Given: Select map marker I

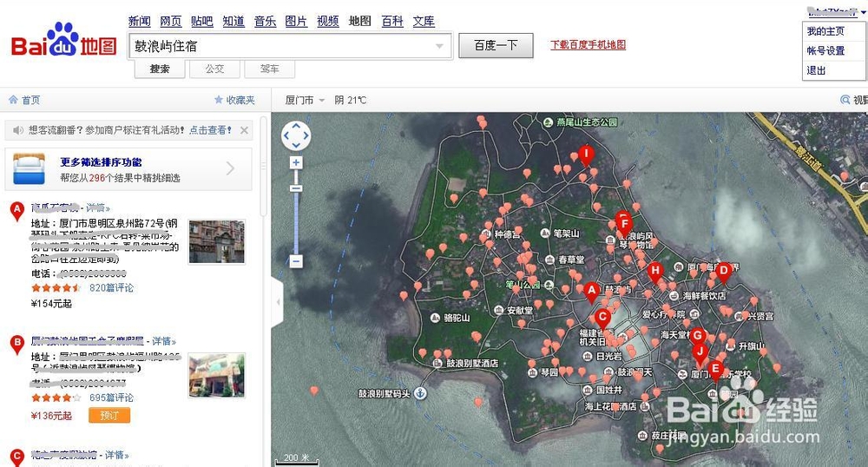Looking at the screenshot, I should tap(586, 155).
